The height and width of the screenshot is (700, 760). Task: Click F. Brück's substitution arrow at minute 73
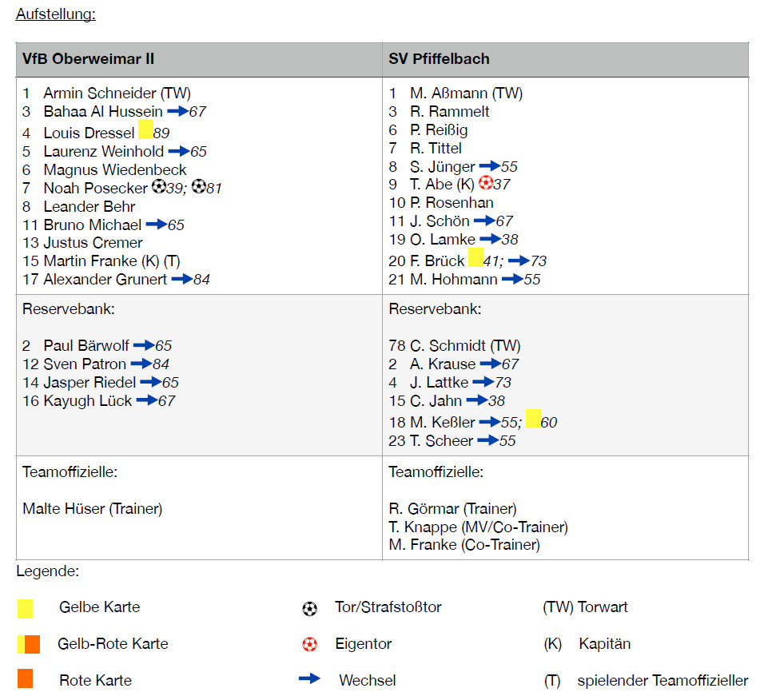519,261
